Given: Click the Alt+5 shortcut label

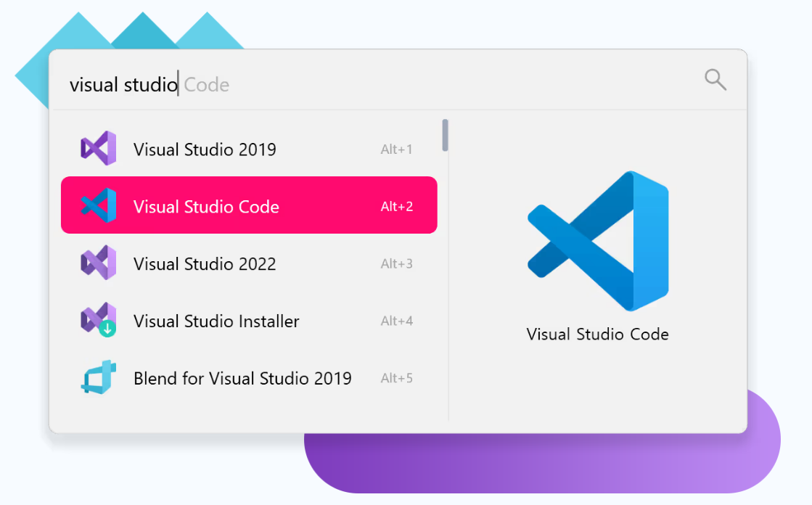Looking at the screenshot, I should [396, 378].
